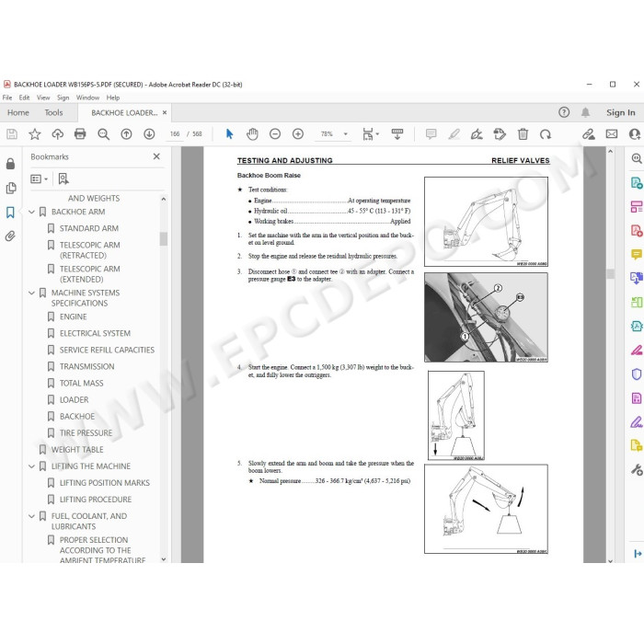Click the upload to cloud icon
Viewport: 644px width, 644px height.
[57, 134]
